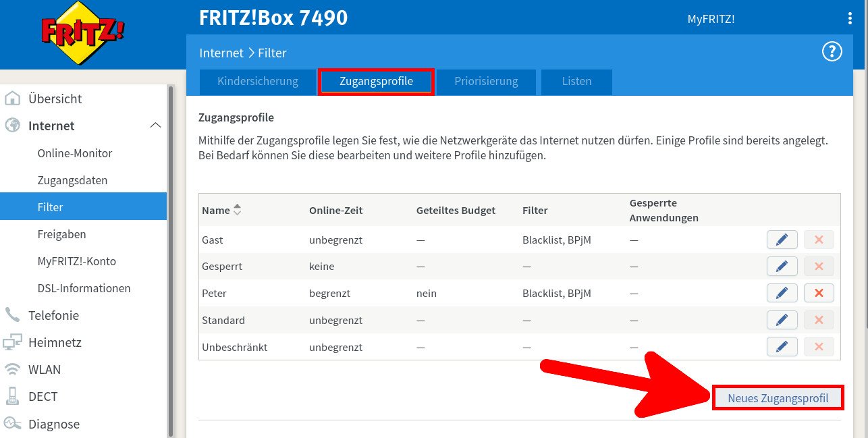Click the greyed delete X for Standard
The width and height of the screenshot is (868, 438).
point(819,321)
